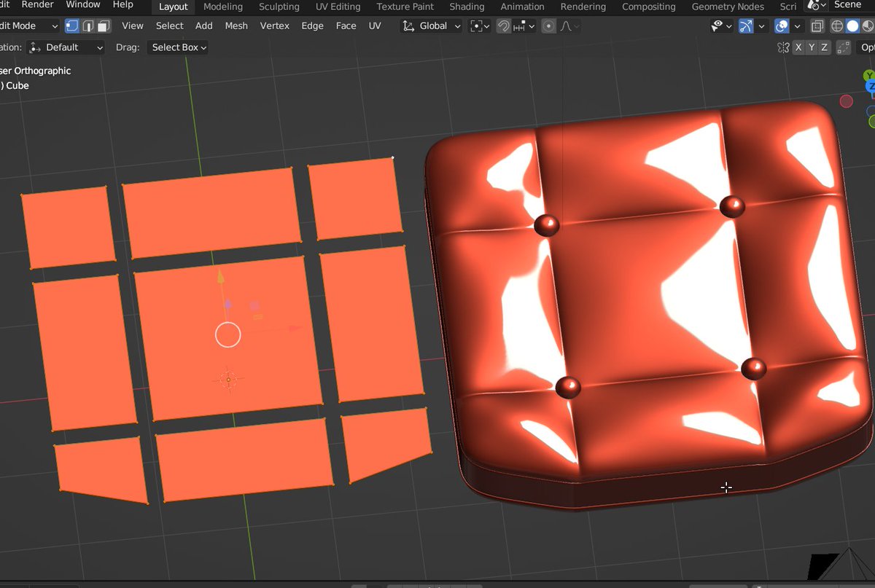Open the Select Box drag dropdown

click(177, 47)
